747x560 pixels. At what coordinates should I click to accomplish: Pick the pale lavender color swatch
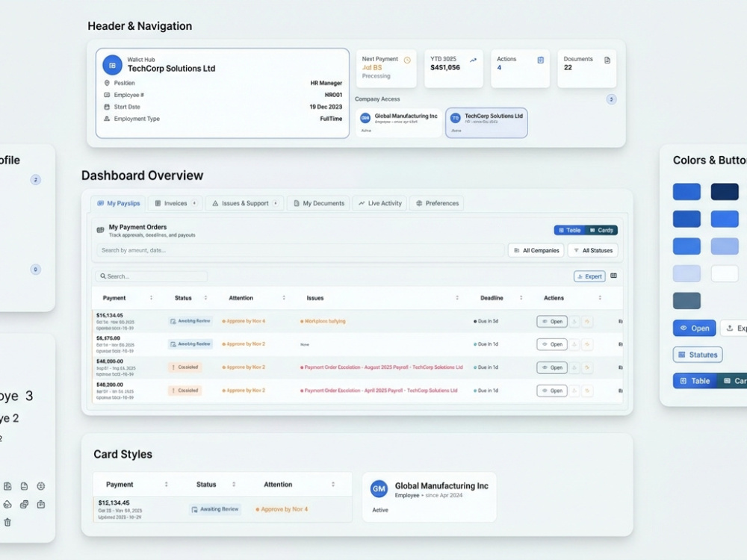686,274
